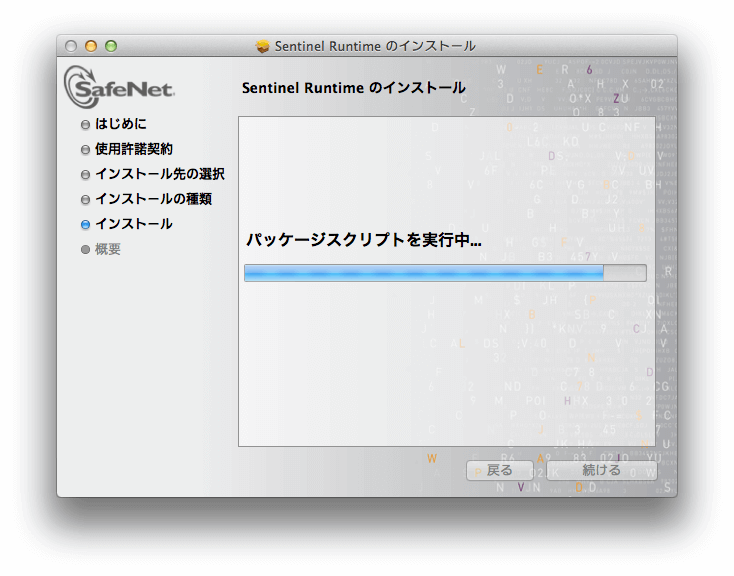Click the blue bullet beside インストール
Viewport: 734px width, 576px height.
85,225
